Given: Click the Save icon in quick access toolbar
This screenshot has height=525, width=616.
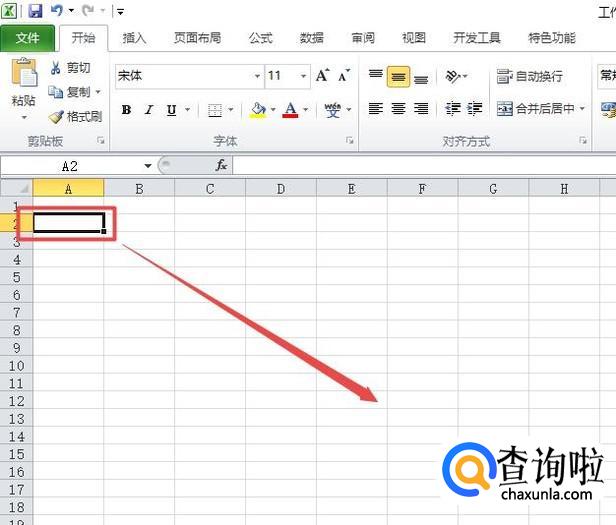Looking at the screenshot, I should [x=35, y=11].
